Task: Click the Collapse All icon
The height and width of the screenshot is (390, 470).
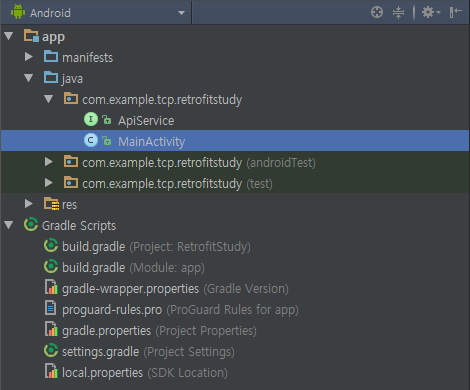Action: click(x=398, y=13)
